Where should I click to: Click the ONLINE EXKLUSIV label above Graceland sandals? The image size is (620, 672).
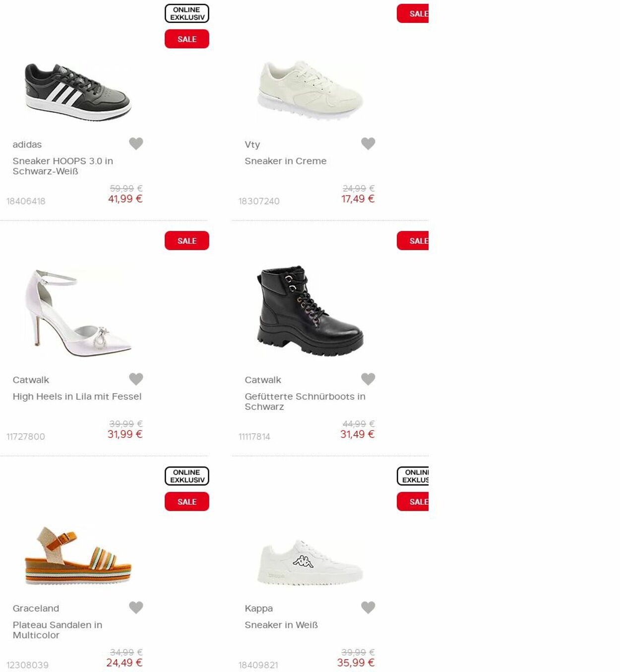[186, 475]
